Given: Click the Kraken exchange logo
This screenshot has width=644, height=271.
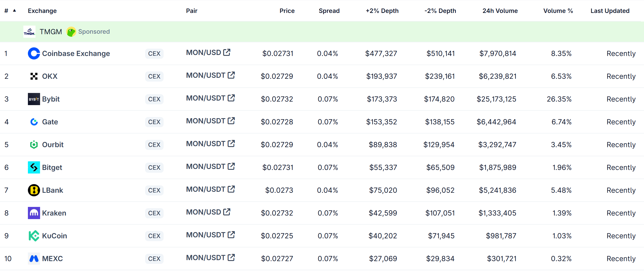Looking at the screenshot, I should [34, 213].
